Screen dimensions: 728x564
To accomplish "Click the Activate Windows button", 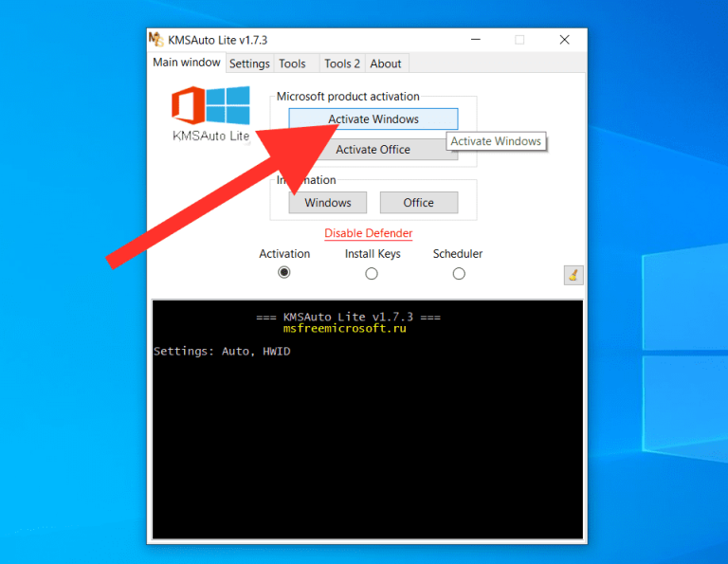I will [x=373, y=118].
